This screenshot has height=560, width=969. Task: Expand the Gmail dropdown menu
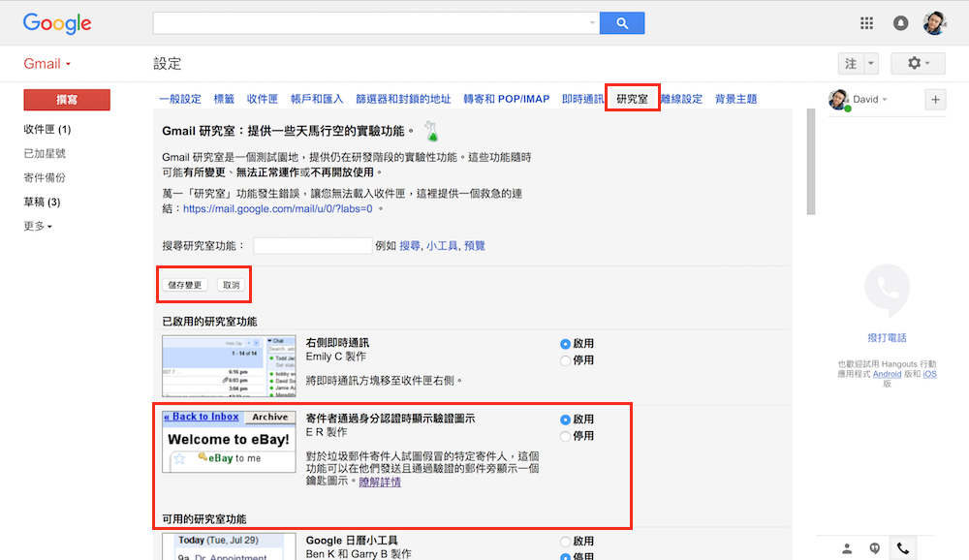tap(47, 64)
